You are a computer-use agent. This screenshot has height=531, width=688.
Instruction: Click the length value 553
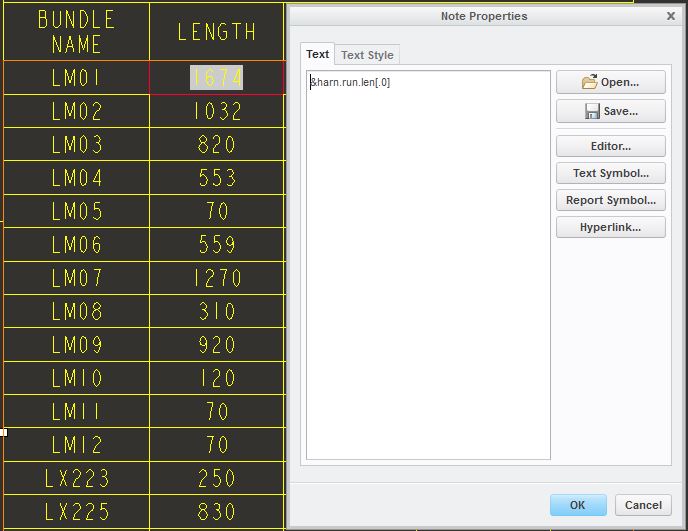tap(217, 178)
